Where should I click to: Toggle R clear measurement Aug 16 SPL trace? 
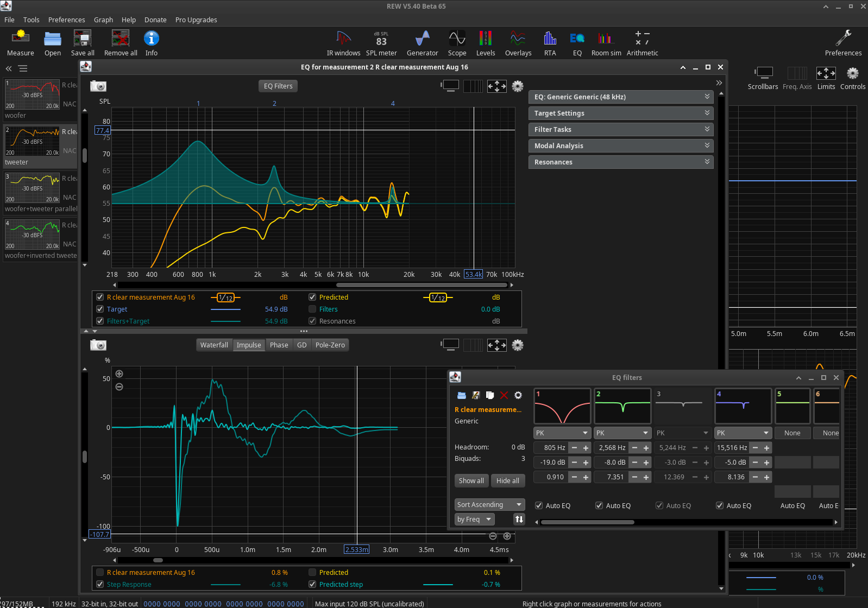[100, 297]
